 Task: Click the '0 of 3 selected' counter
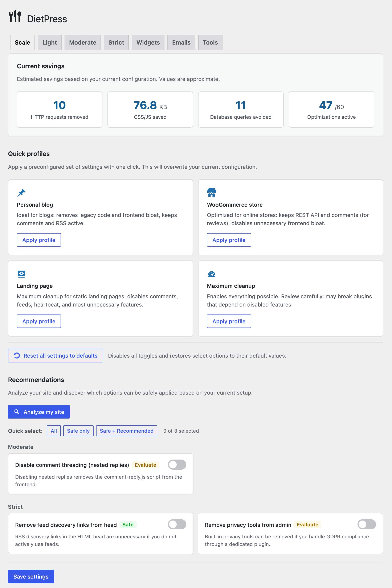click(x=181, y=431)
